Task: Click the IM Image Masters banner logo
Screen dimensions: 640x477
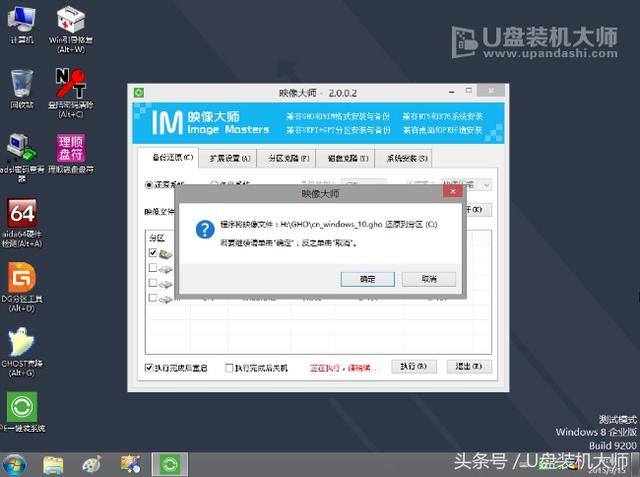Action: coord(210,122)
